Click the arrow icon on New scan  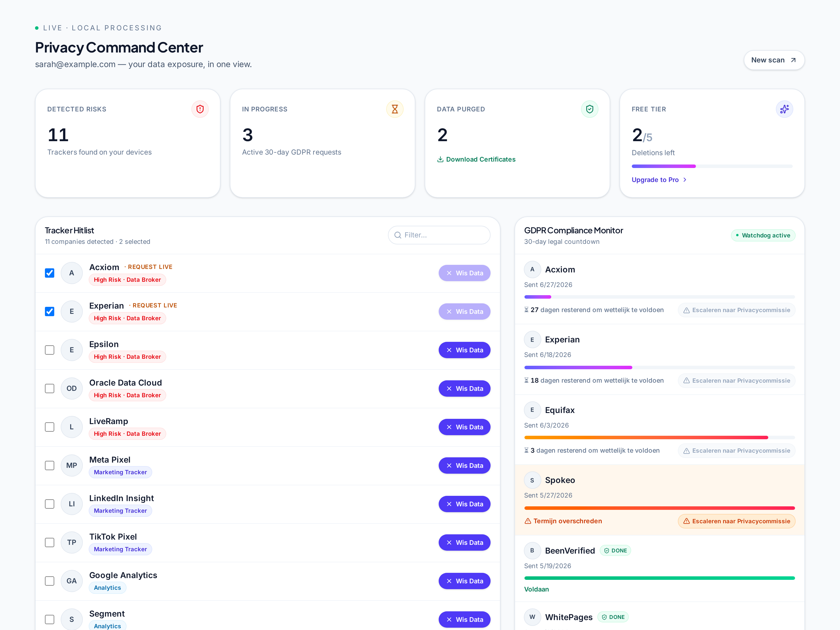coord(793,60)
